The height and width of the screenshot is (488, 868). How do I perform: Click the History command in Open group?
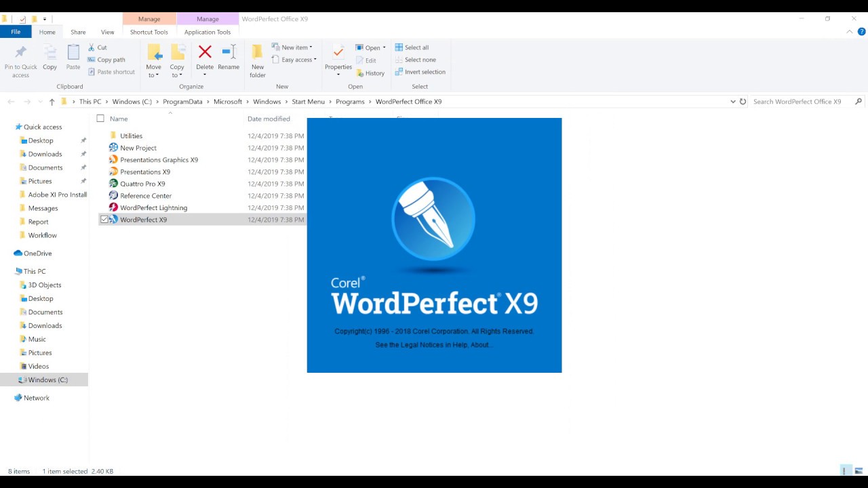coord(370,73)
